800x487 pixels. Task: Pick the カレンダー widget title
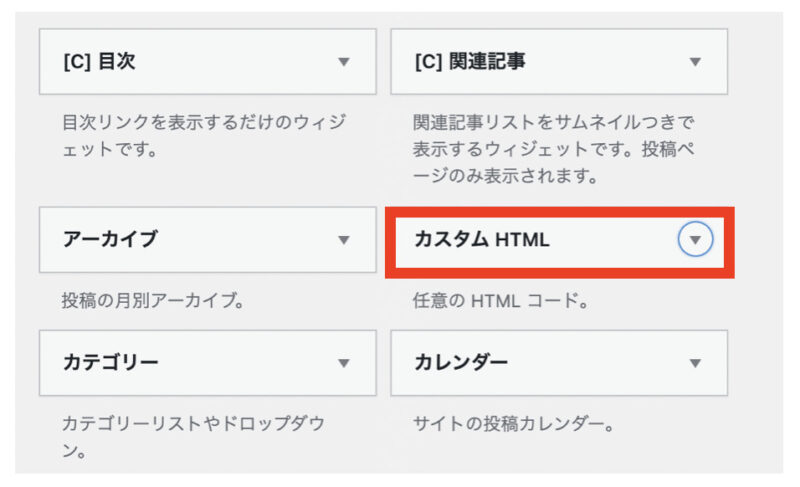pos(461,363)
